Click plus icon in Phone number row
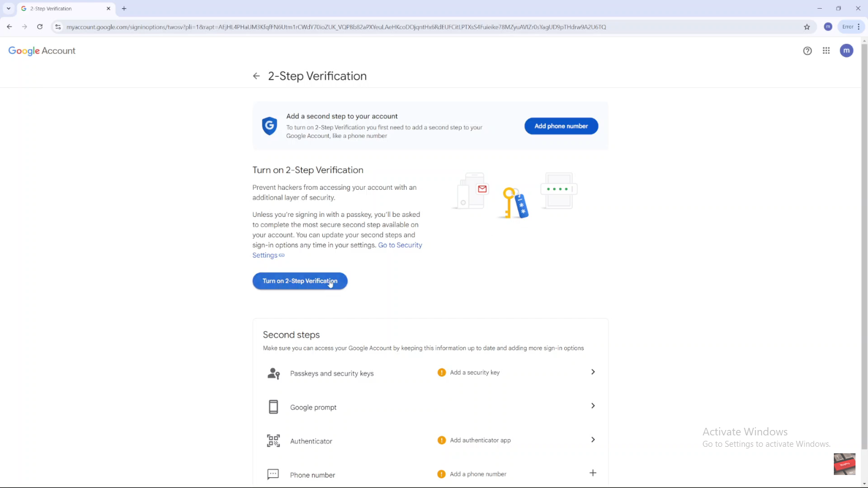Image resolution: width=868 pixels, height=488 pixels. (593, 473)
